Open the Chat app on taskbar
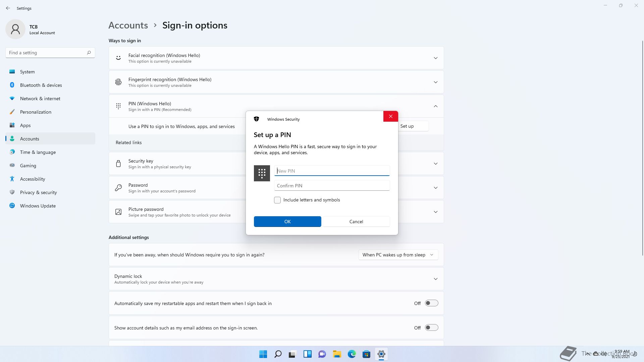 tap(322, 354)
